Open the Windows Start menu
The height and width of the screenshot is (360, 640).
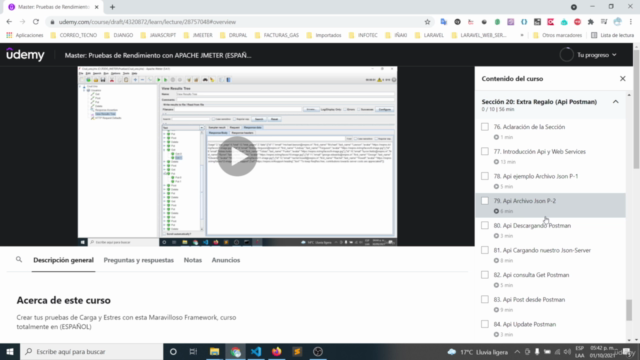[10, 351]
